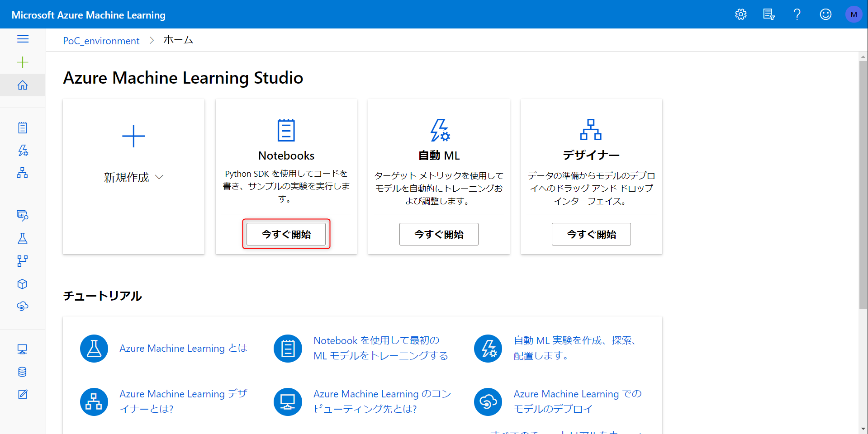Open the 自動 ML 実験を作成 tutorial link
The height and width of the screenshot is (434, 868).
point(575,348)
